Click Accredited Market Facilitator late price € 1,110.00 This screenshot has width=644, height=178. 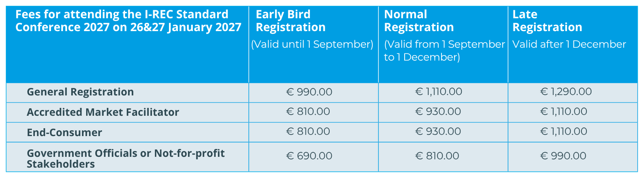[x=564, y=112]
